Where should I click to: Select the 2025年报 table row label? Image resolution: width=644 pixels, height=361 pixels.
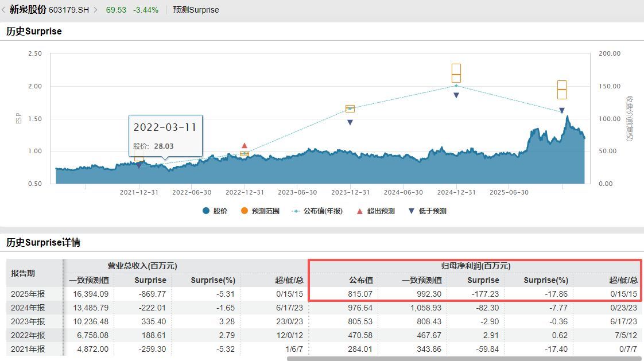pyautogui.click(x=28, y=294)
